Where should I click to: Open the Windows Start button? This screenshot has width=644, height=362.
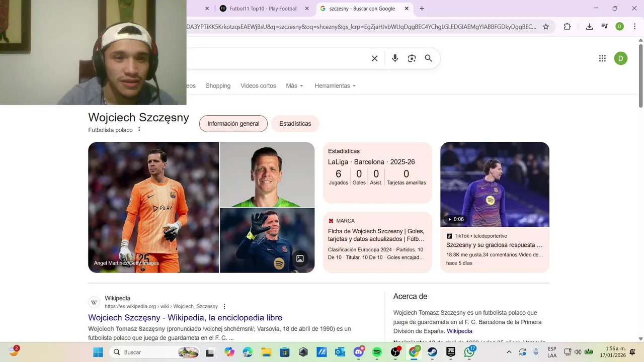98,352
